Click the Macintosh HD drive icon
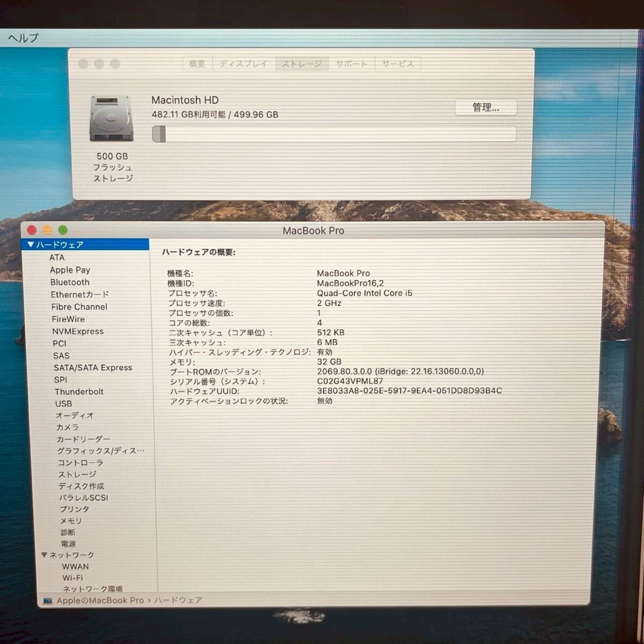This screenshot has width=644, height=644. tap(112, 119)
